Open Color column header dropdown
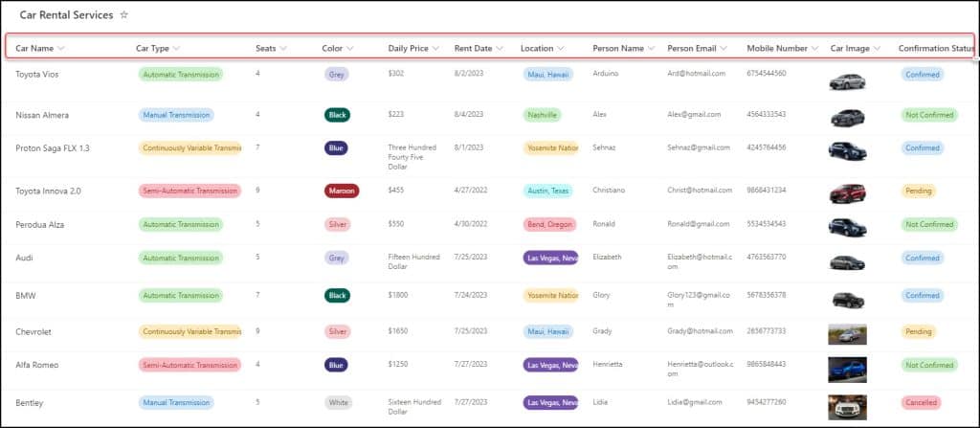 [x=349, y=48]
